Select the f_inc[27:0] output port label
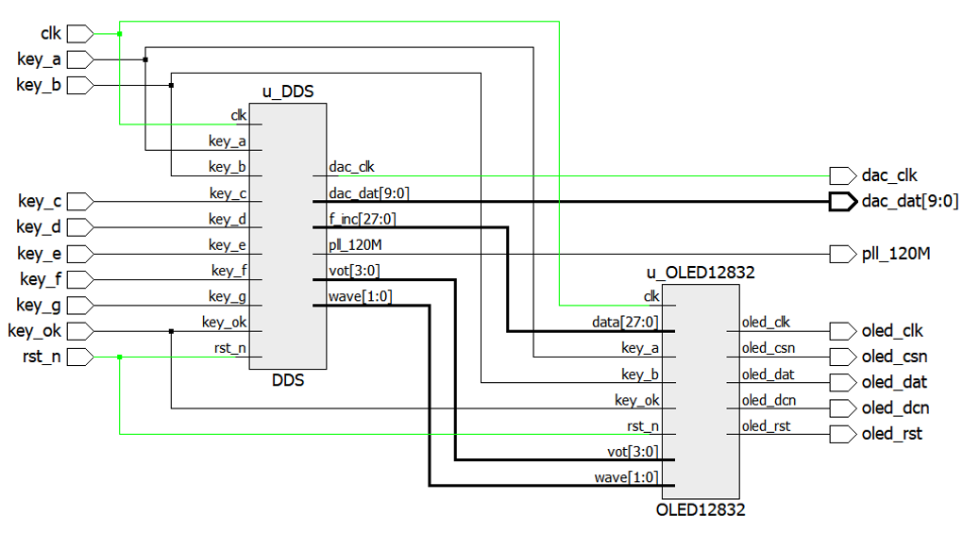The height and width of the screenshot is (549, 980). click(x=363, y=219)
